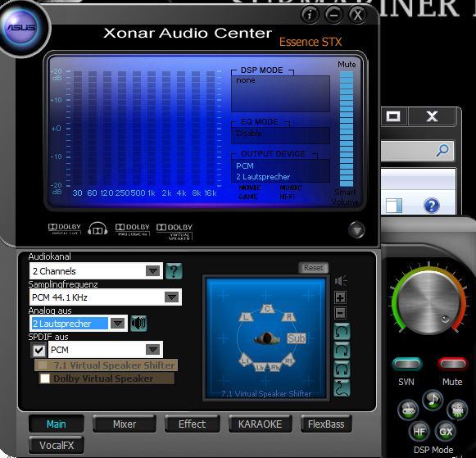Click the Ls surround speaker in the shifter
Viewport: 476px width, 458px height.
coord(245,361)
